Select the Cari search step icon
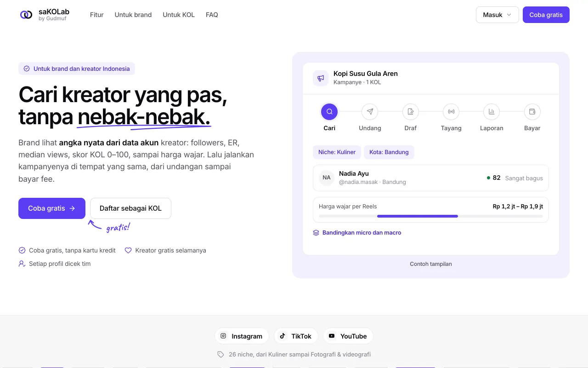This screenshot has height=368, width=588. tap(329, 111)
